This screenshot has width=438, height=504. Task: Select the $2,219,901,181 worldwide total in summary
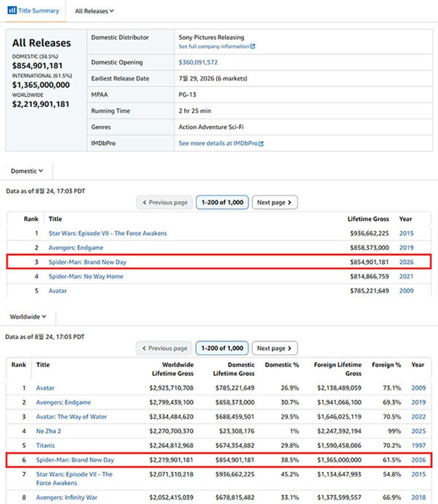point(41,104)
